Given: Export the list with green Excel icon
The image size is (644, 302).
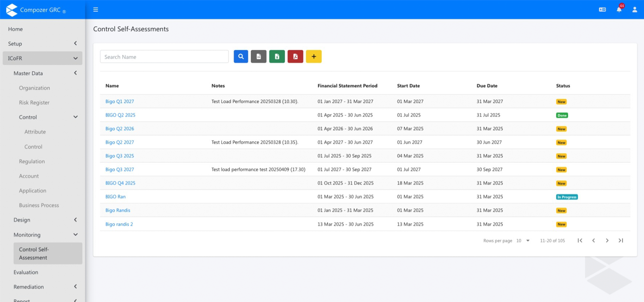Looking at the screenshot, I should [277, 56].
